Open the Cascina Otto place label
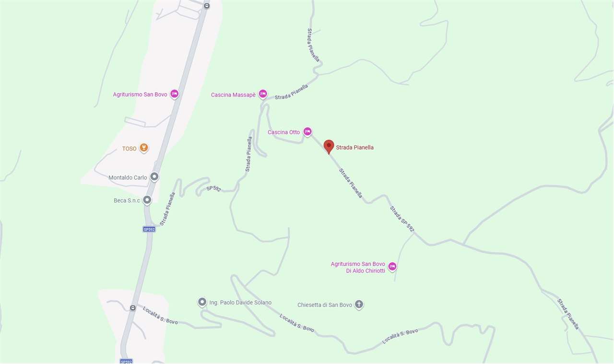Image resolution: width=614 pixels, height=364 pixels. click(x=284, y=132)
